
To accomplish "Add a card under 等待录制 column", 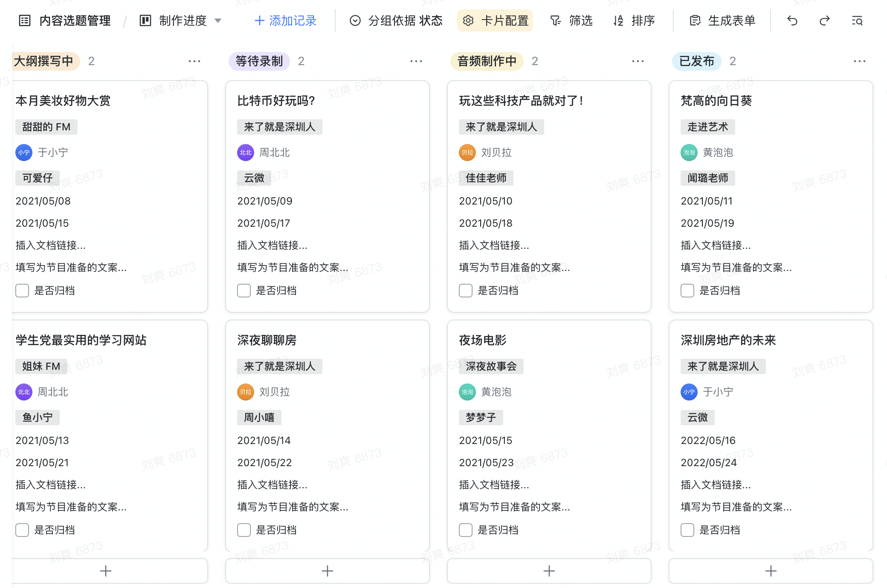I will [x=327, y=571].
